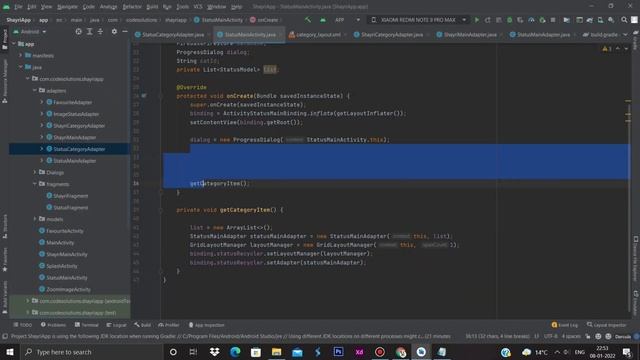Screen dimensions: 640x360
Task: Open the Profiler tool window
Action: [169, 325]
